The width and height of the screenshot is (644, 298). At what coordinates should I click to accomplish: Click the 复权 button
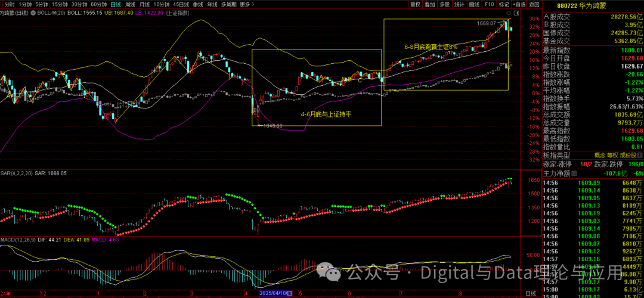pyautogui.click(x=415, y=5)
